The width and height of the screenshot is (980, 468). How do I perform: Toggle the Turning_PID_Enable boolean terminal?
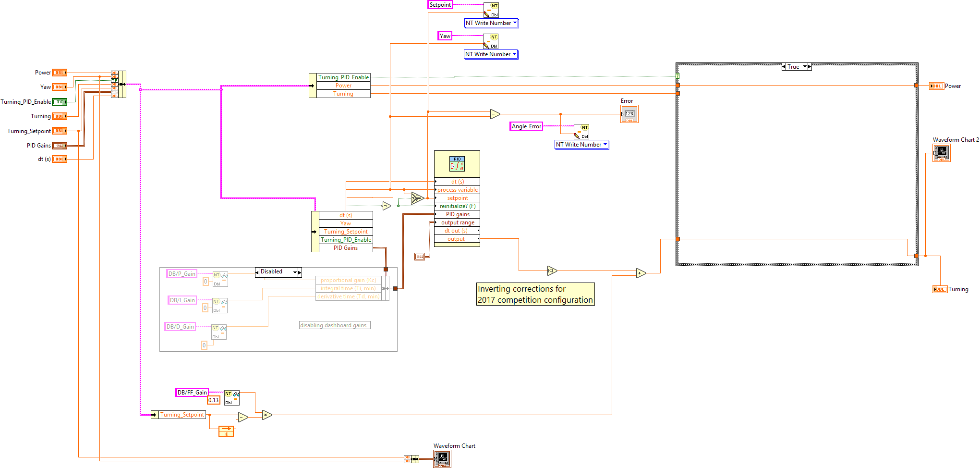pyautogui.click(x=60, y=101)
